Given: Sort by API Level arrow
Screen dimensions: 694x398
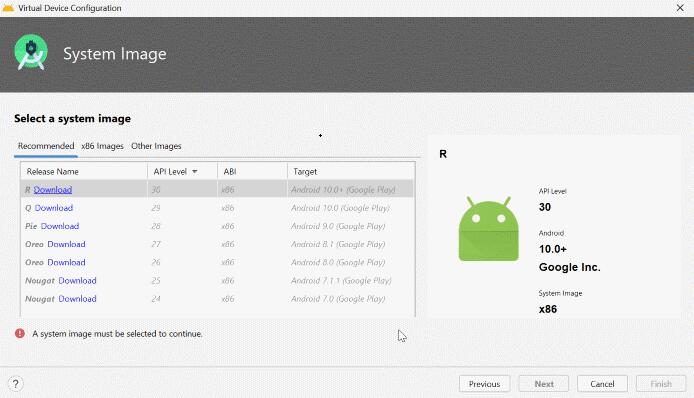Looking at the screenshot, I should (195, 171).
